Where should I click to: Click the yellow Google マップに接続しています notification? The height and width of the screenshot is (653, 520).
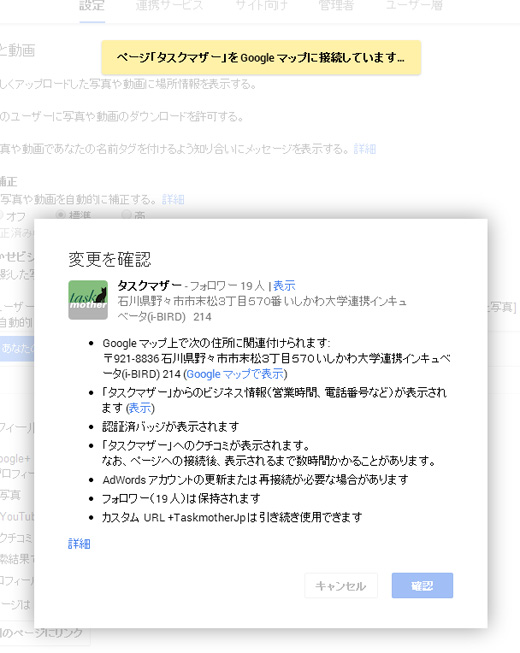pyautogui.click(x=261, y=57)
